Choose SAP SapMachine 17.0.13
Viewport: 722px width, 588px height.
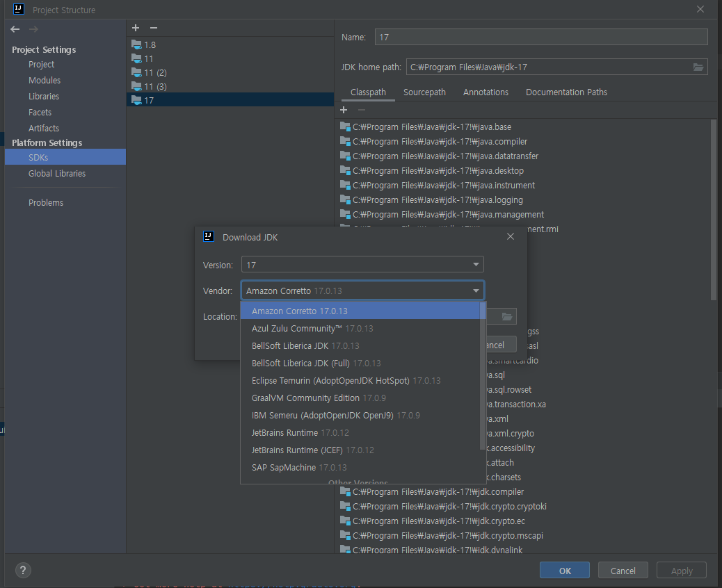(x=360, y=468)
